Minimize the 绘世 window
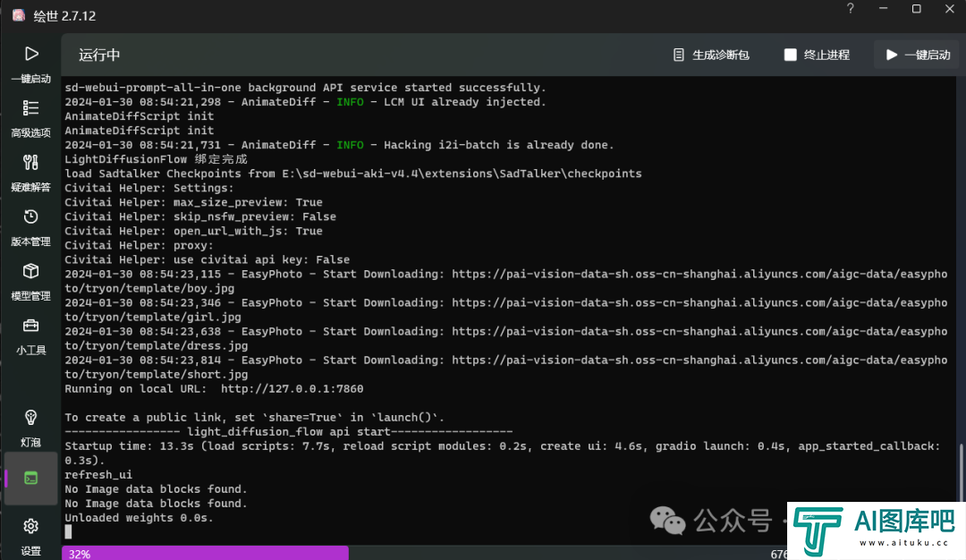This screenshot has height=560, width=966. click(883, 9)
